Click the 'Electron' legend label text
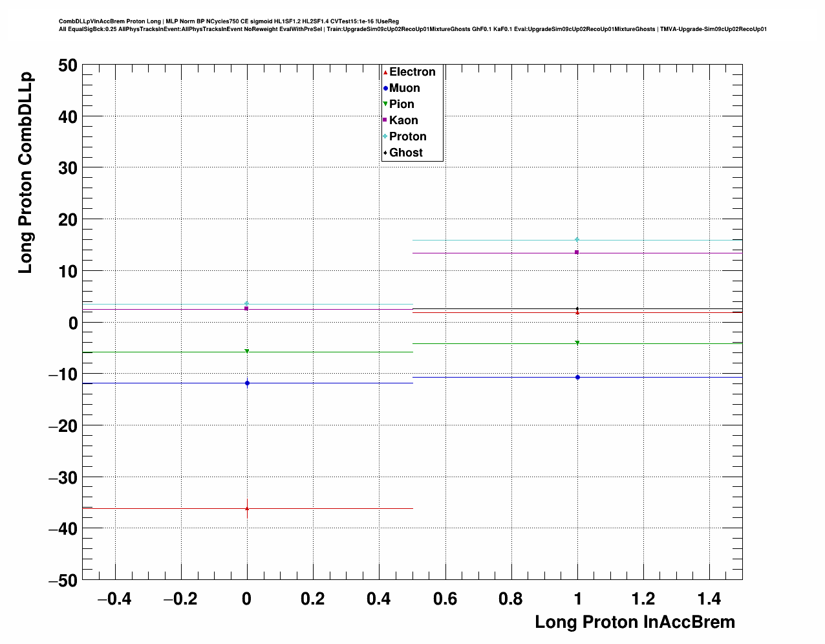Screen dimensions: 825x644 click(x=412, y=72)
